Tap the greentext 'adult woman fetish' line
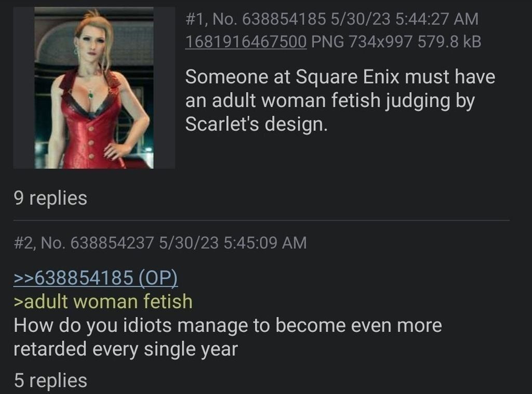Screen dimensions: 532x394 click(x=103, y=302)
